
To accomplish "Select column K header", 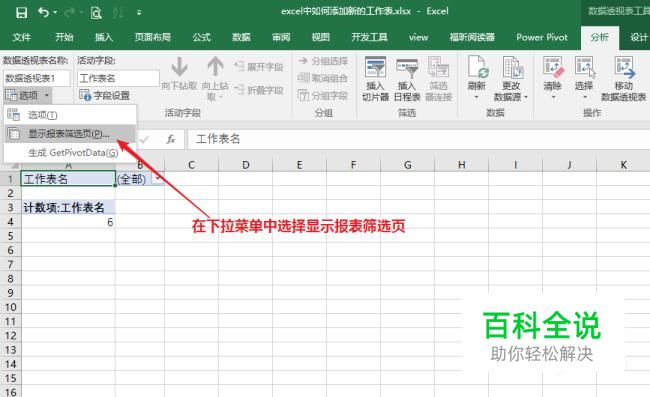I will pyautogui.click(x=623, y=165).
